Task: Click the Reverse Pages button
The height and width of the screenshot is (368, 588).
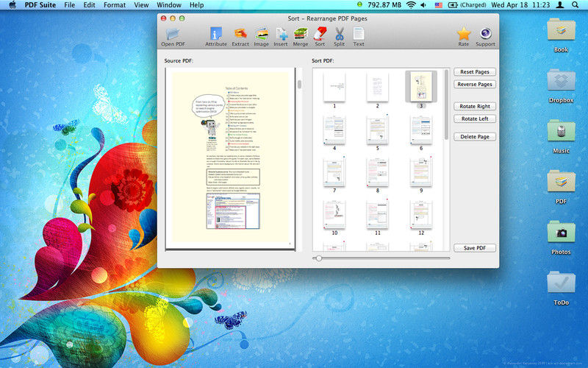Action: click(x=475, y=84)
